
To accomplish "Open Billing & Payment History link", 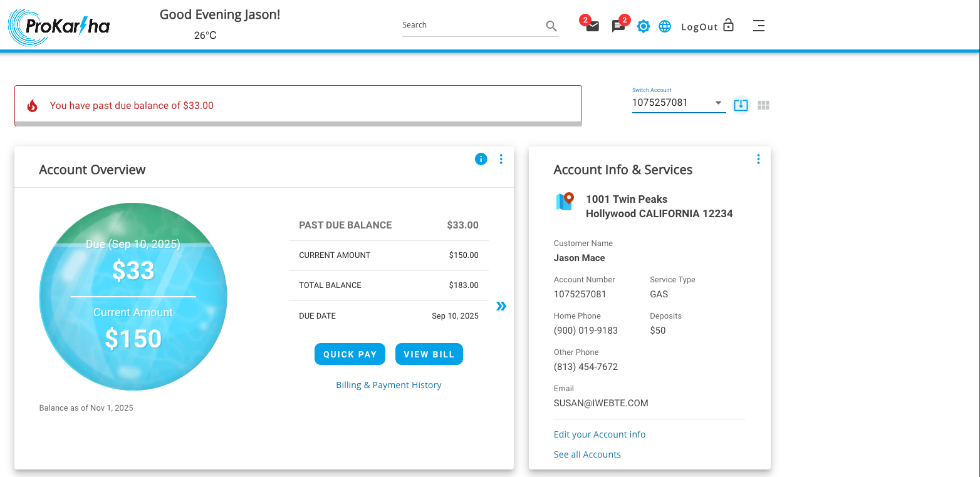I will [388, 384].
